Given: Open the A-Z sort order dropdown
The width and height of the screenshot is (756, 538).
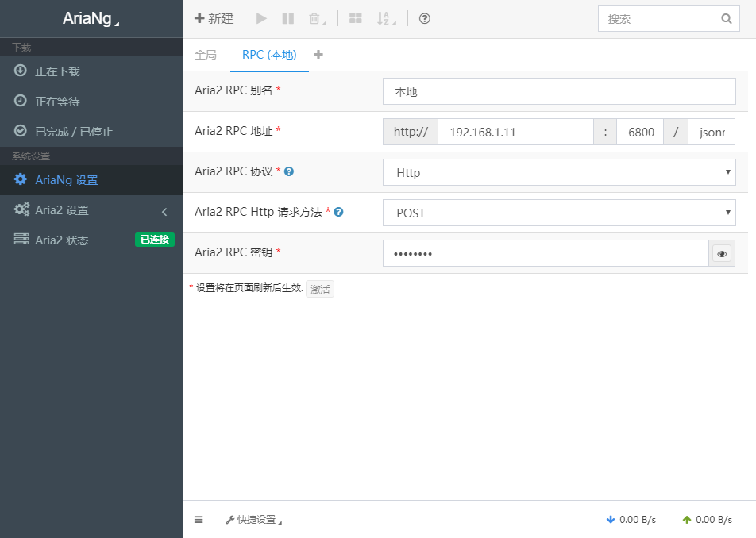Looking at the screenshot, I should click(386, 19).
